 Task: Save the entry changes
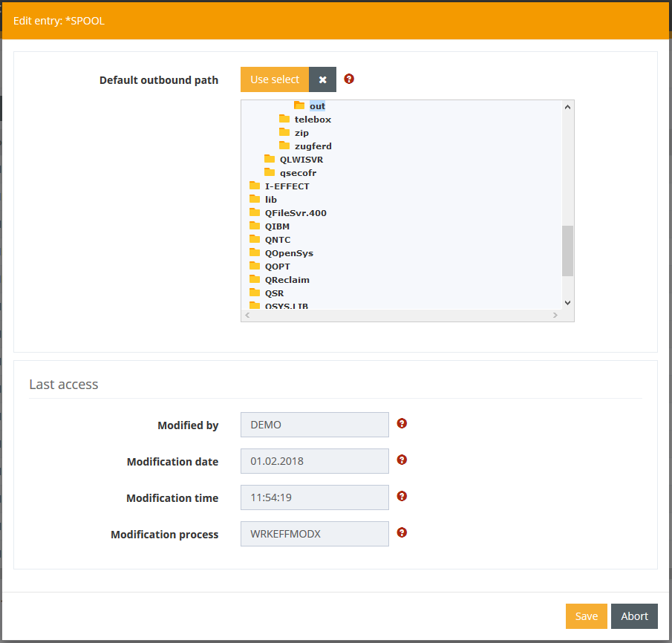(x=586, y=616)
